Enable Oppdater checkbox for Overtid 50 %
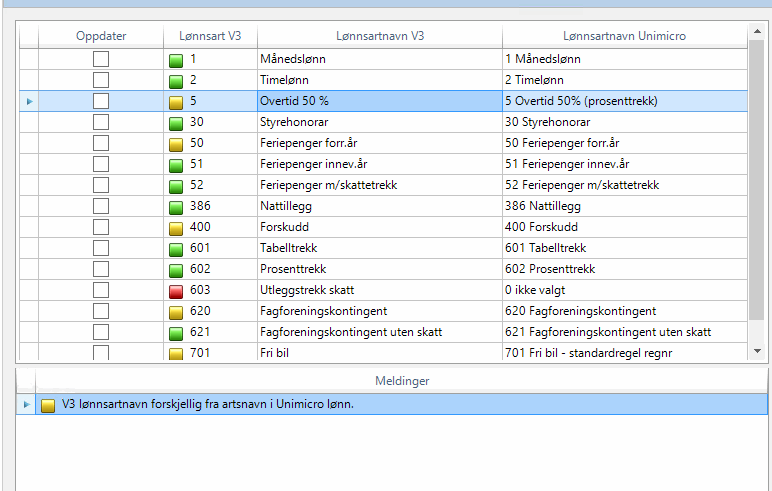The image size is (772, 491). pos(101,101)
